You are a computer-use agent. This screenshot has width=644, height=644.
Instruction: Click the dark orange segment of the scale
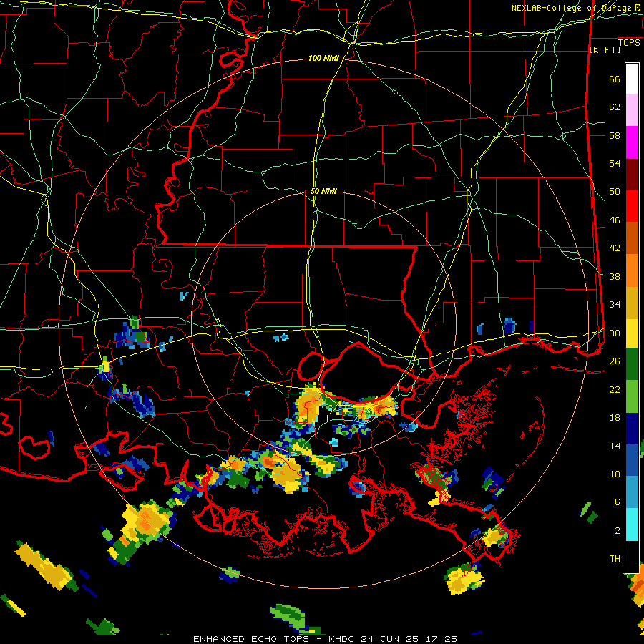[632, 238]
